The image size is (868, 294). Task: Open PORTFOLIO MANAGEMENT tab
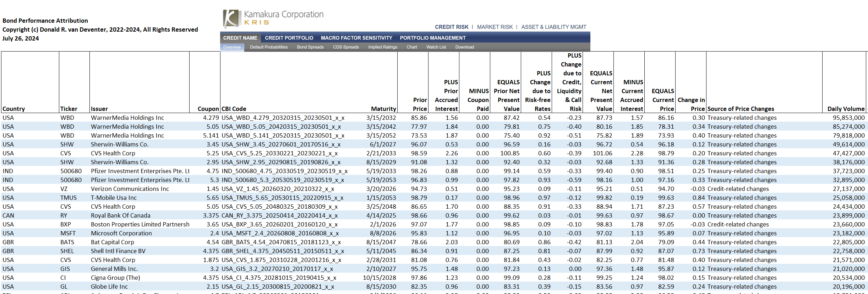pos(433,38)
